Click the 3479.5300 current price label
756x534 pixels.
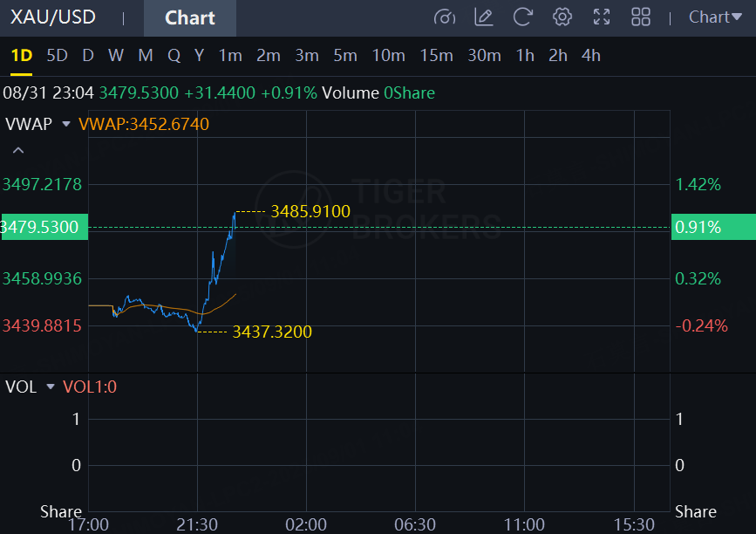coord(44,228)
